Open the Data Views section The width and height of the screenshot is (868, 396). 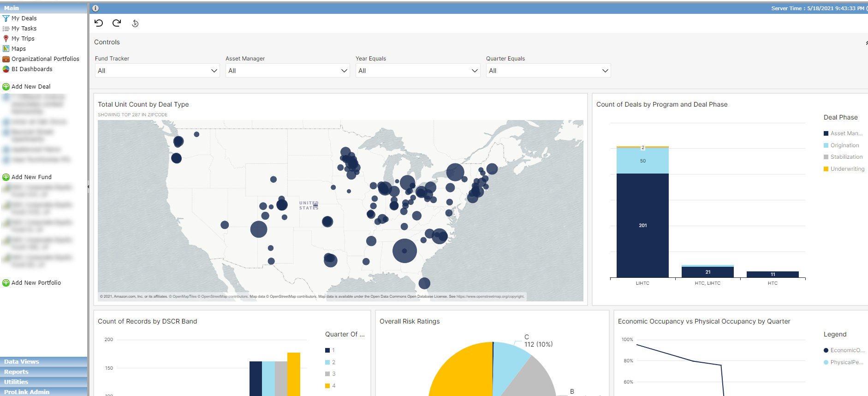click(x=44, y=362)
